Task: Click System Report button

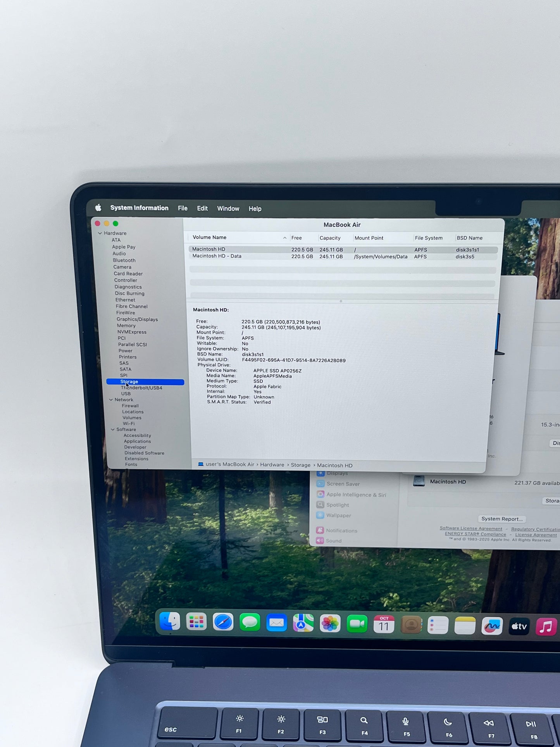Action: tap(502, 519)
